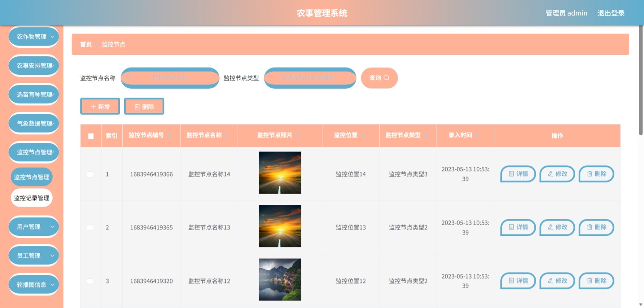Open the 监控节点类型 select dropdown
The width and height of the screenshot is (644, 308).
310,78
